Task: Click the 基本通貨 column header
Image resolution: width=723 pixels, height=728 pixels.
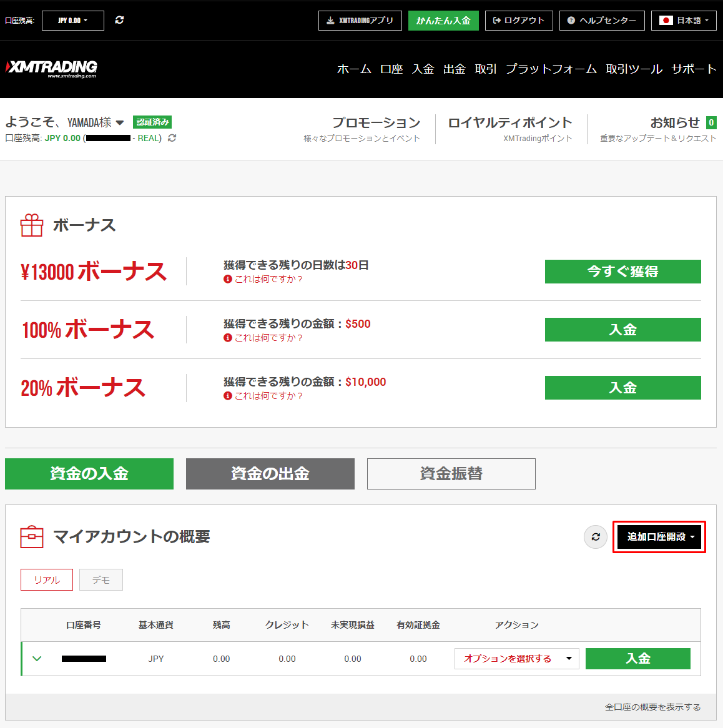Action: point(156,625)
